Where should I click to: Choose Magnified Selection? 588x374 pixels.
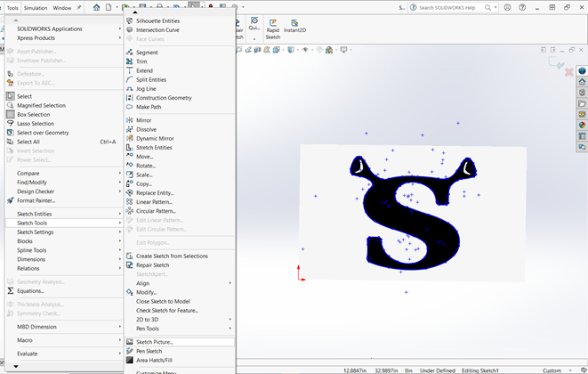coord(64,105)
